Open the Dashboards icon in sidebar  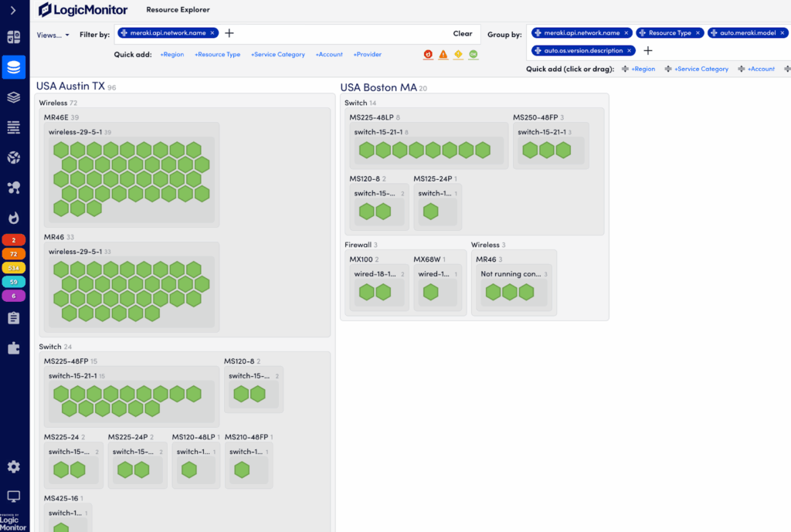point(13,37)
